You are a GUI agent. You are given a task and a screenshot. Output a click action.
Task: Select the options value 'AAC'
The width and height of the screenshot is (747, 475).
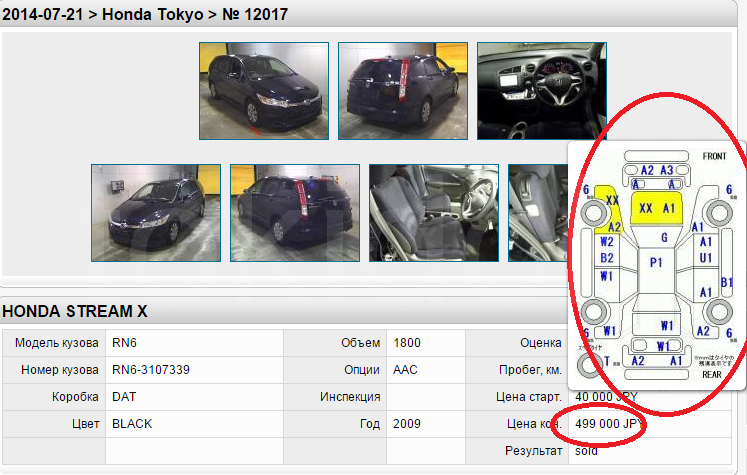(405, 370)
